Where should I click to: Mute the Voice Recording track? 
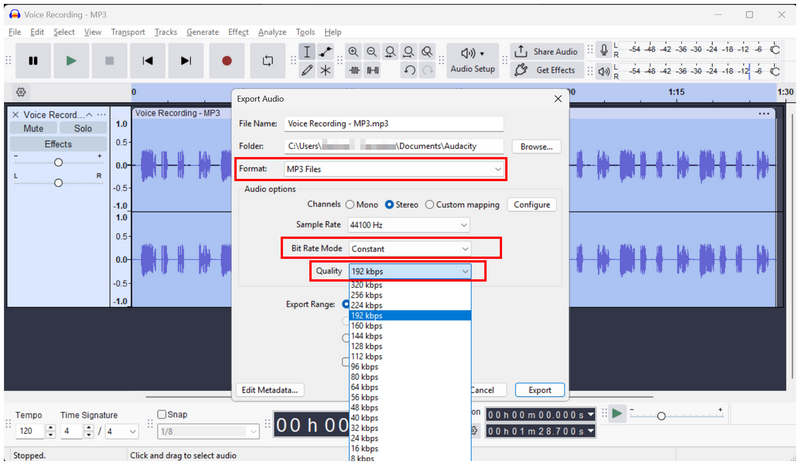click(33, 129)
